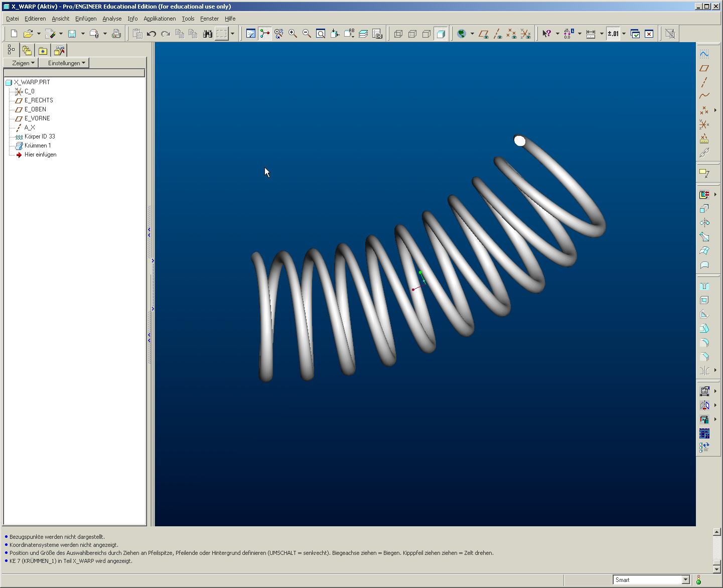Select the Revolve tool in the right toolbar
Screen dimensions: 723x588
tap(704, 222)
